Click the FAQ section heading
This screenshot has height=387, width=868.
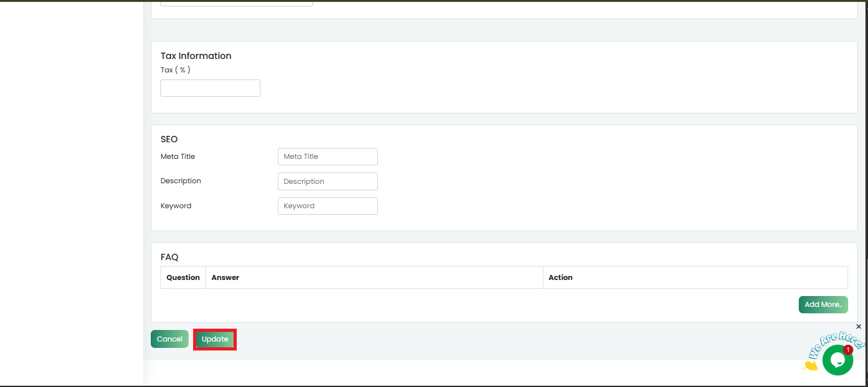(169, 257)
